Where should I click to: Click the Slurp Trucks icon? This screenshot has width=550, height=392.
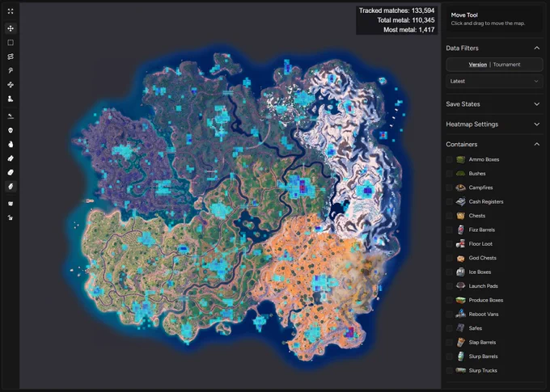click(x=460, y=370)
